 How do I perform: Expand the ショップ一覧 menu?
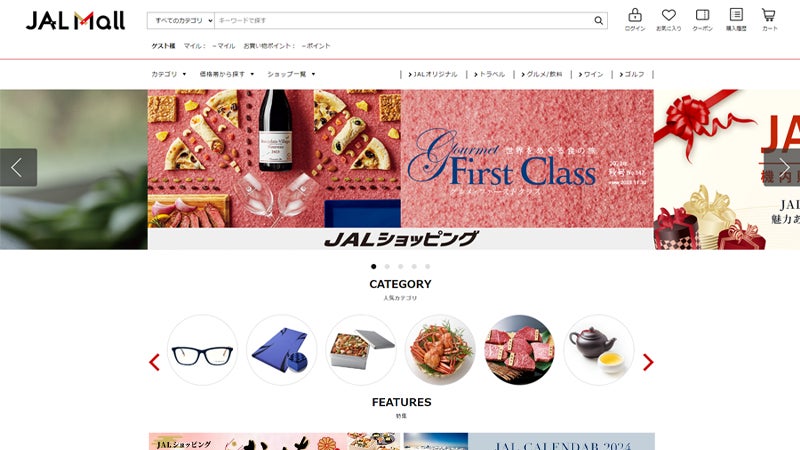coord(291,74)
